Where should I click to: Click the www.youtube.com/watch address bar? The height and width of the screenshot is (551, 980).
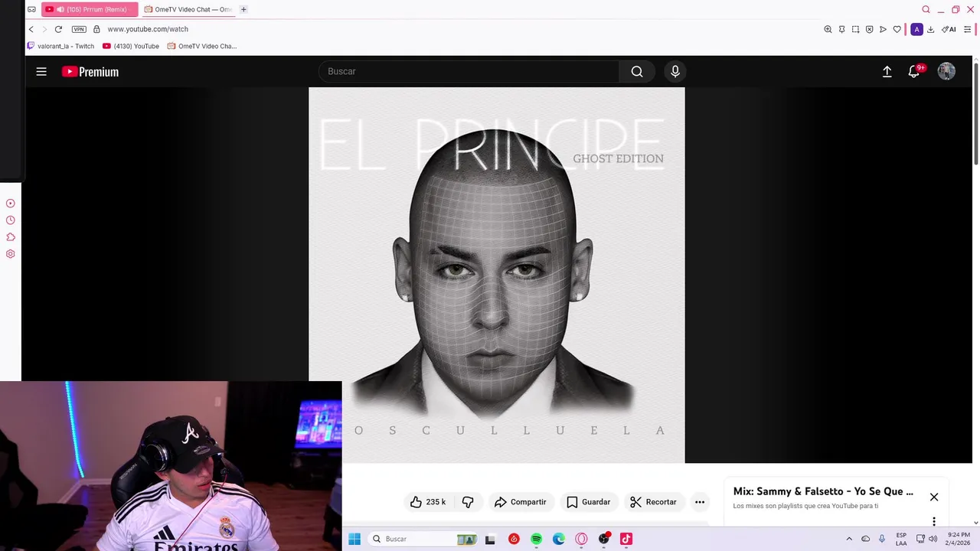click(x=148, y=29)
